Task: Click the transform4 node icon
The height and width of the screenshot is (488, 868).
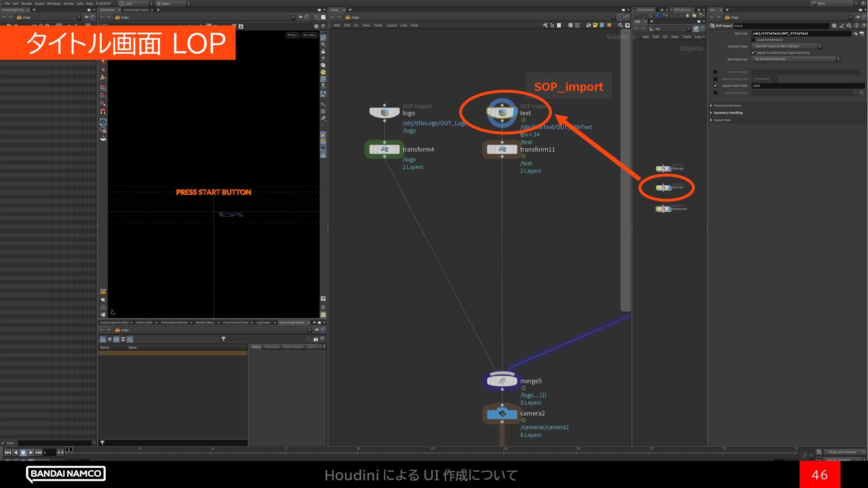Action: (384, 150)
